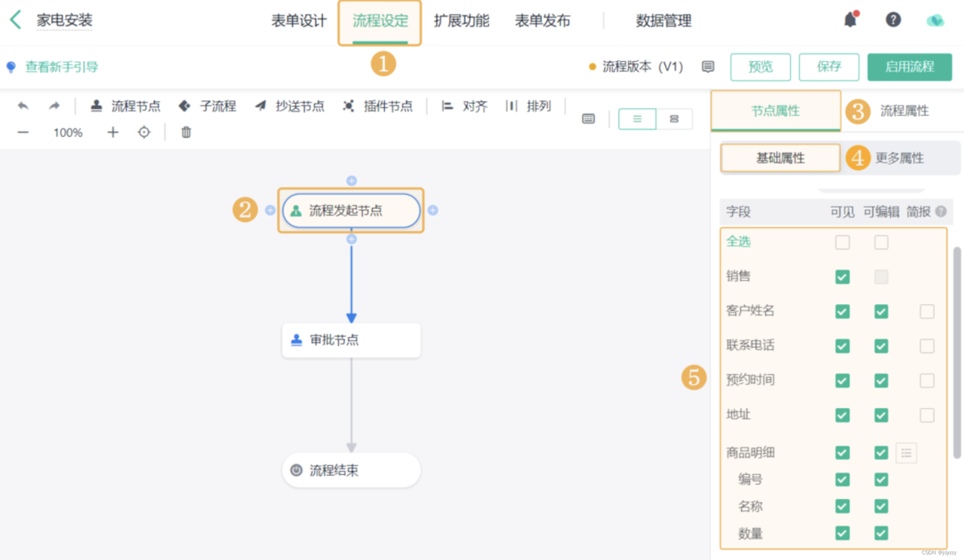Click the center canvas target icon
964x560 pixels.
click(x=144, y=132)
